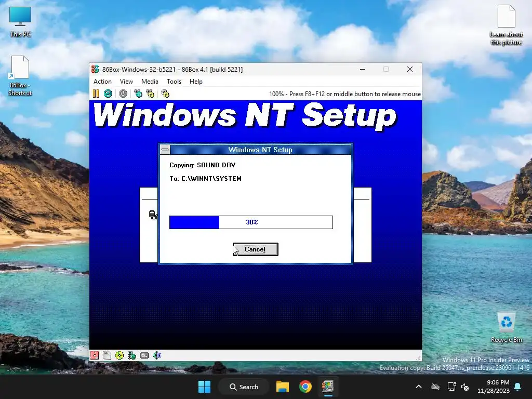Image resolution: width=532 pixels, height=399 pixels.
Task: Open the Tools menu
Action: point(174,82)
